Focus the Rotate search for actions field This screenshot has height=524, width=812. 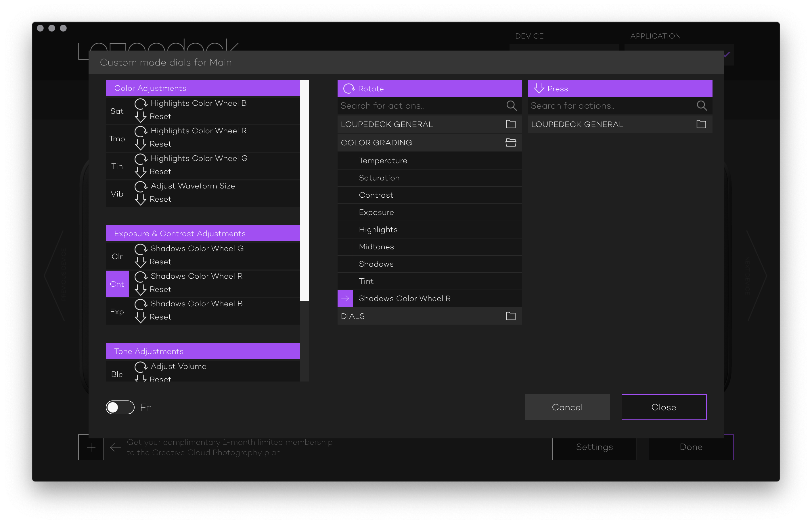coord(419,106)
